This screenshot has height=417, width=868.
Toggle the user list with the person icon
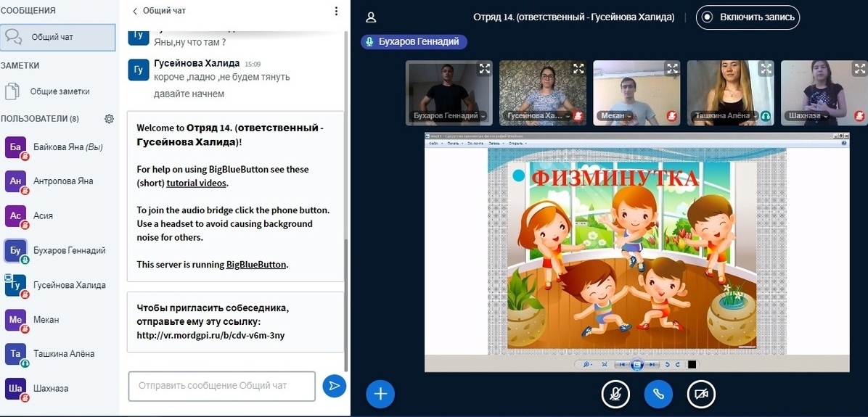[x=371, y=17]
